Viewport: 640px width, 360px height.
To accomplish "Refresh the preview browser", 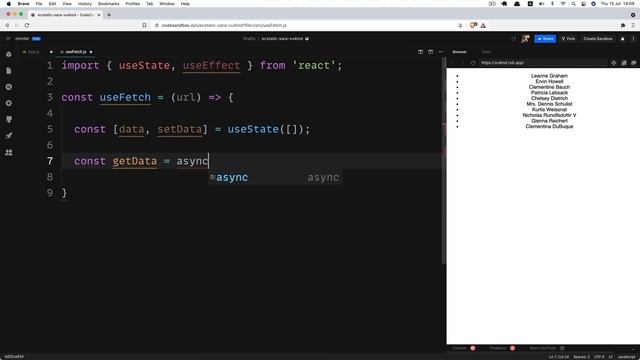I will [x=473, y=63].
